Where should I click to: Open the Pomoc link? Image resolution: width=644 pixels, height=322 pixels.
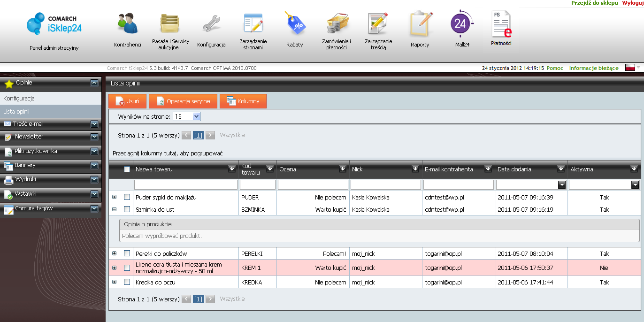(555, 68)
